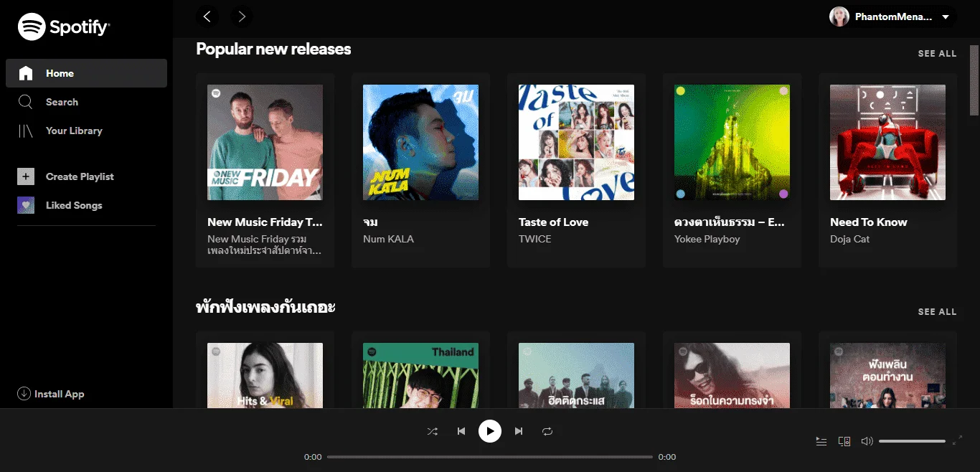980x472 pixels.
Task: Click the Spotify logo
Action: click(64, 27)
